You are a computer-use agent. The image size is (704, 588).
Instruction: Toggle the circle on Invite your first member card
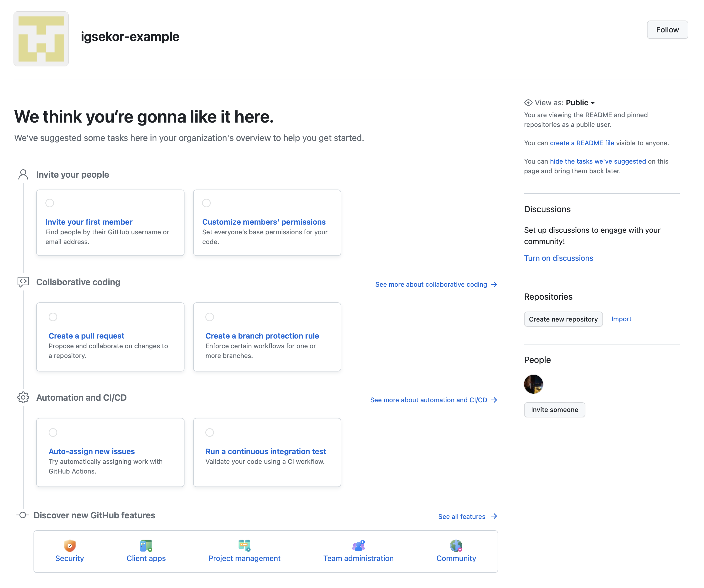pos(50,203)
